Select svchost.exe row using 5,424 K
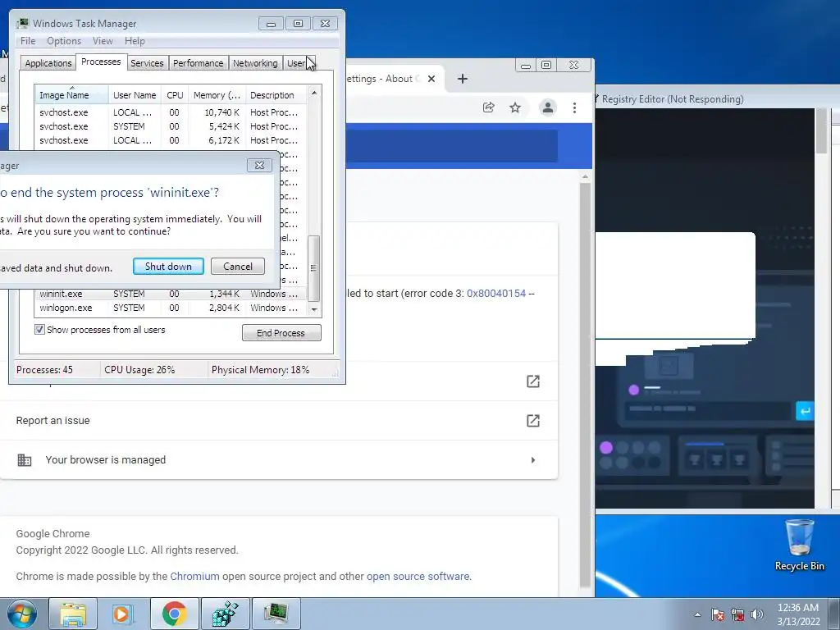 pos(171,126)
